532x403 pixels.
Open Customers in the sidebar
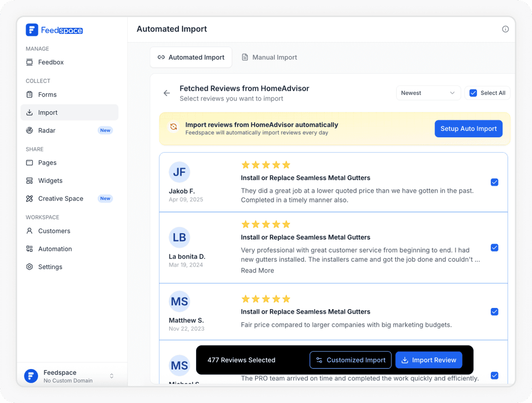click(x=69, y=231)
